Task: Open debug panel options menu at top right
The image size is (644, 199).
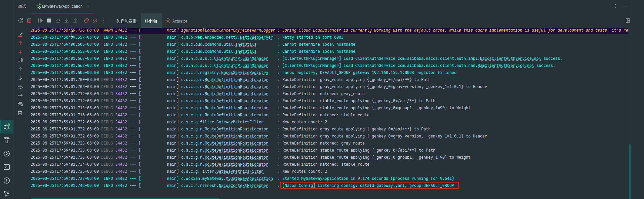Action: point(615,6)
